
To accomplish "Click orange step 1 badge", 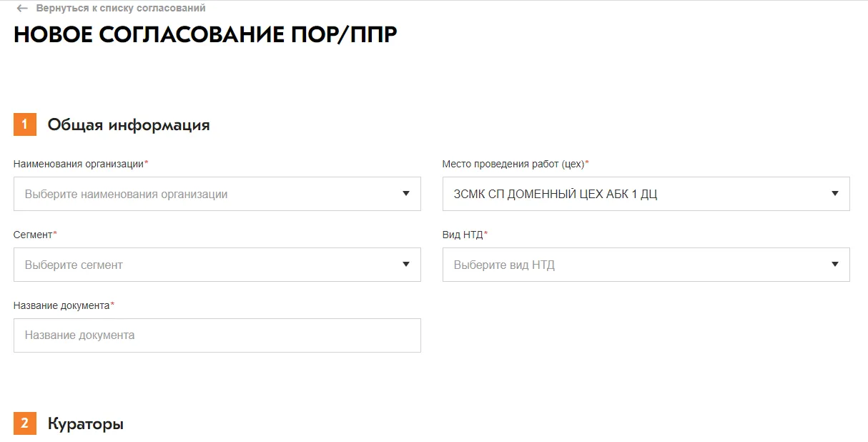I will point(25,124).
